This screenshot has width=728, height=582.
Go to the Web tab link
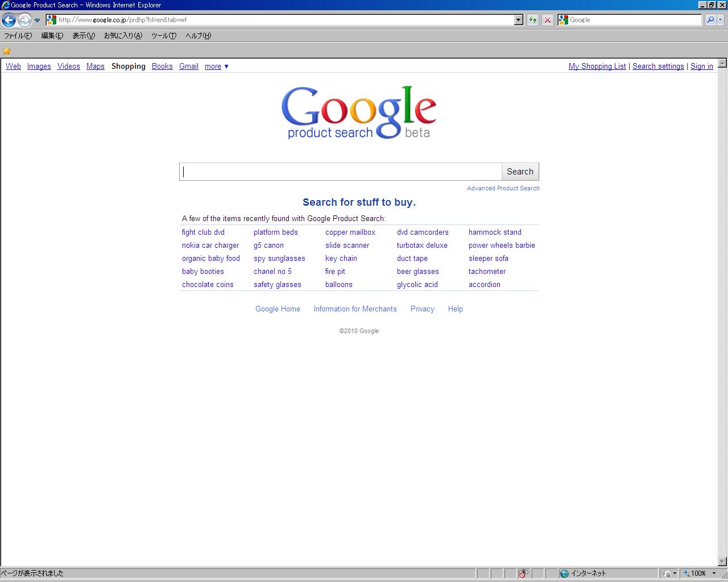[x=13, y=66]
